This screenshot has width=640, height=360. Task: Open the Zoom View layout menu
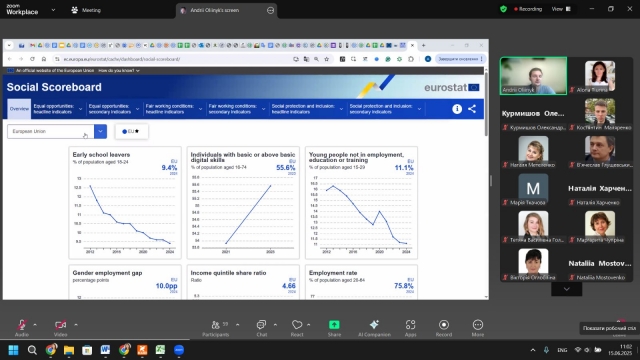(x=561, y=9)
